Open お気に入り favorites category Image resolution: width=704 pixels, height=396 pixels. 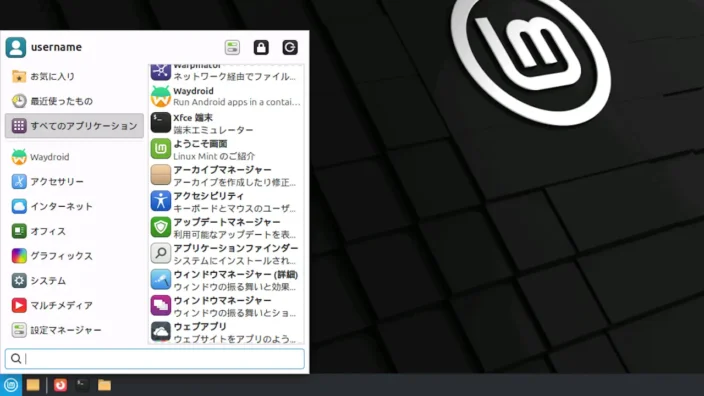tap(74, 76)
